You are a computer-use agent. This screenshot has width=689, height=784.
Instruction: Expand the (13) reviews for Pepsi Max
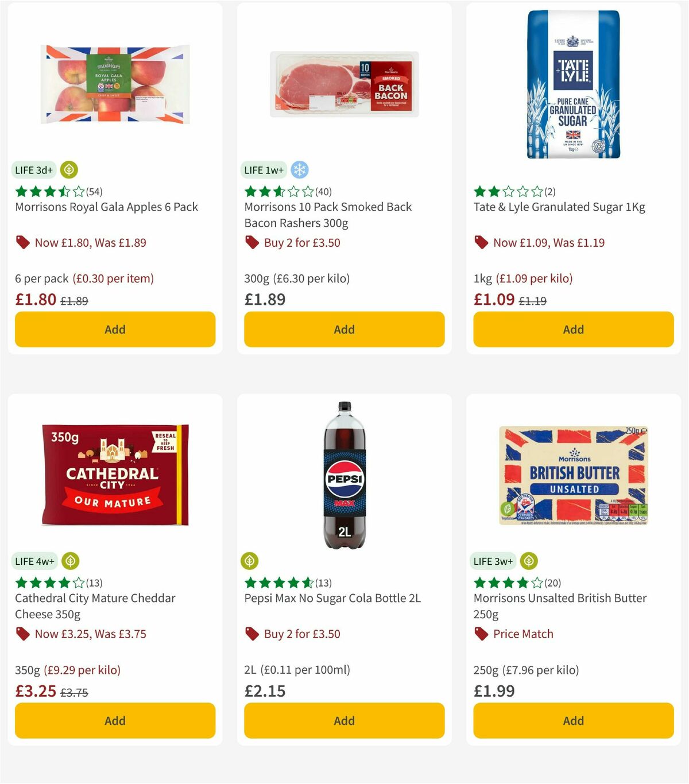pos(323,583)
